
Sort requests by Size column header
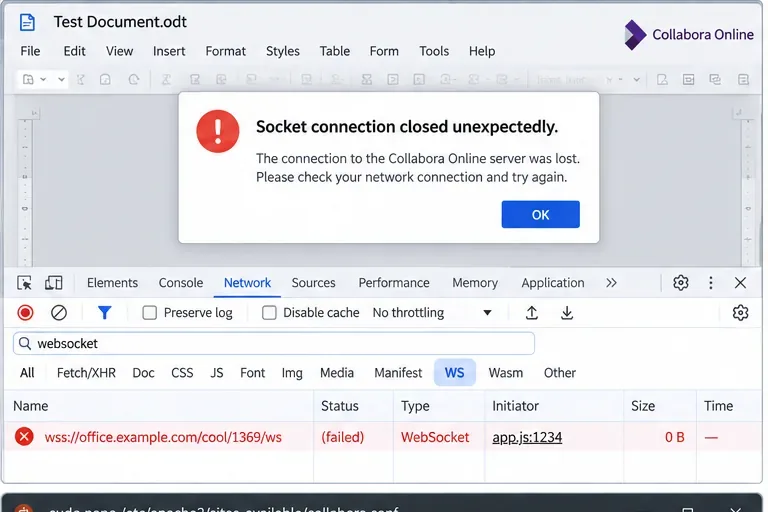coord(660,406)
